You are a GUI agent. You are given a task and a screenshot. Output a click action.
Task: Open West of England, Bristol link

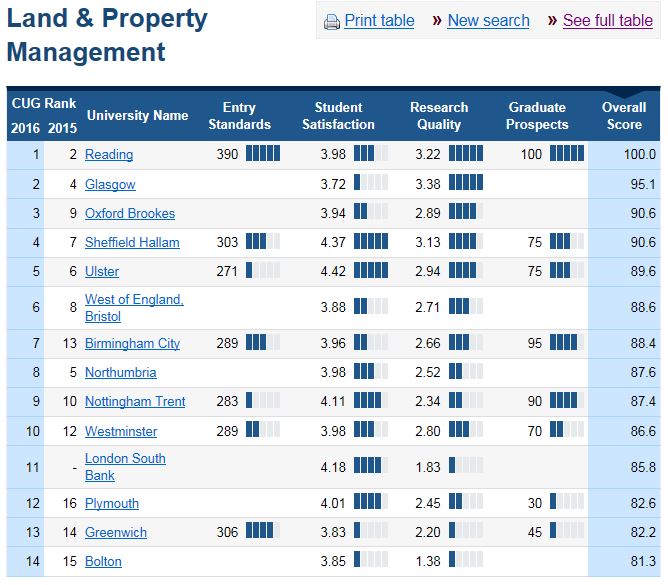point(134,308)
